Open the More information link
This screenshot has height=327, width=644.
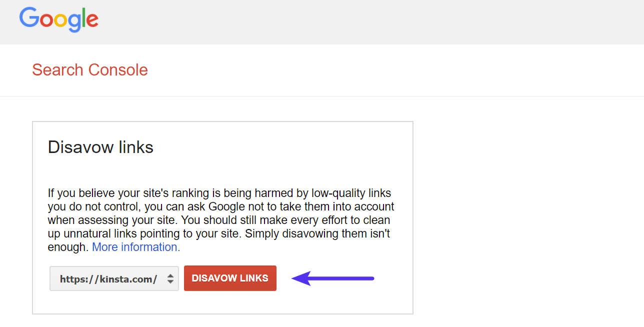135,246
